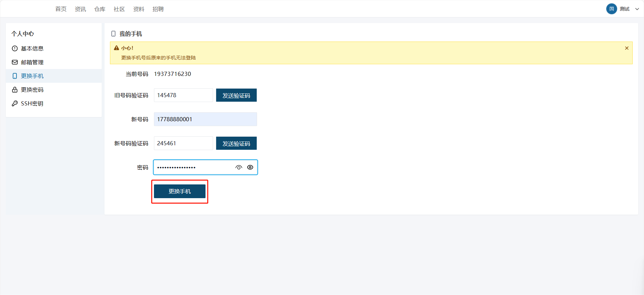Send verification code for the new number
This screenshot has height=295, width=644.
(236, 143)
